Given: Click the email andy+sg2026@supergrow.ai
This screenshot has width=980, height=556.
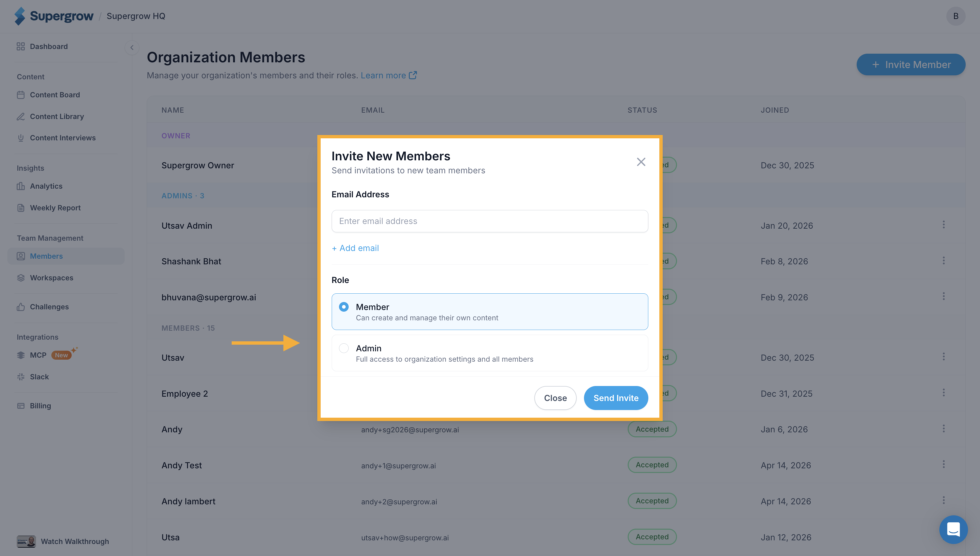Looking at the screenshot, I should 410,430.
